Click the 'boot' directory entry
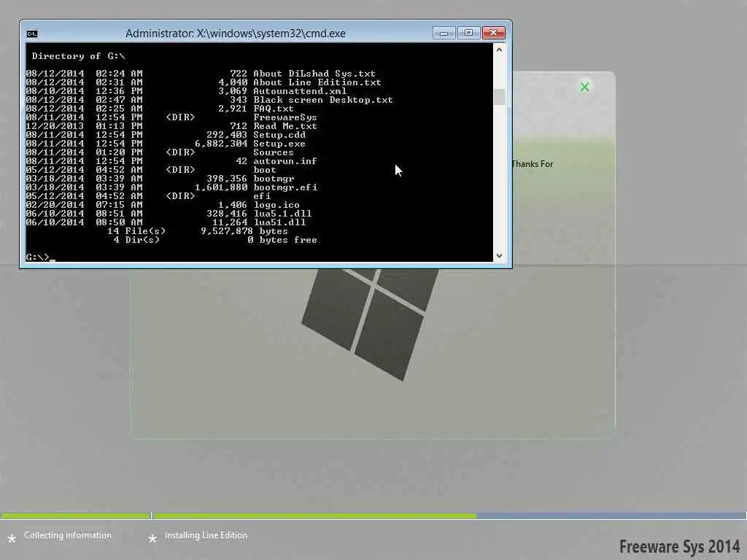This screenshot has width=747, height=560. [264, 170]
